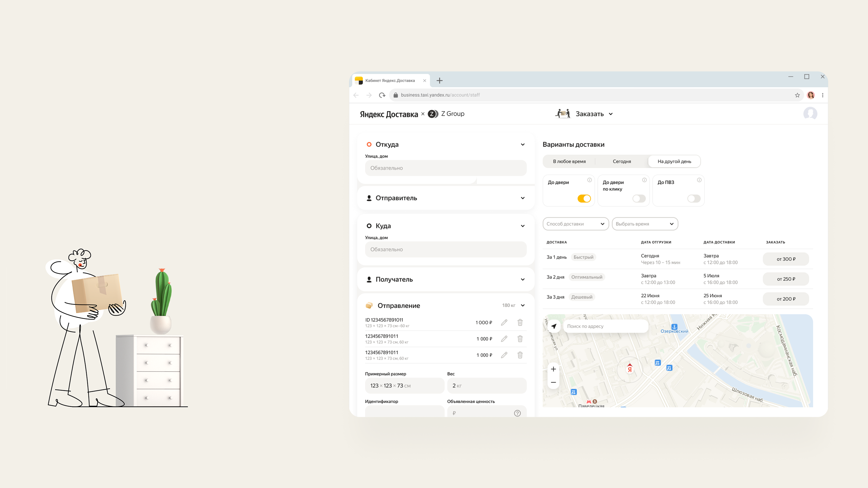
Task: Click the geolocation arrow button on the map
Action: pos(553,326)
